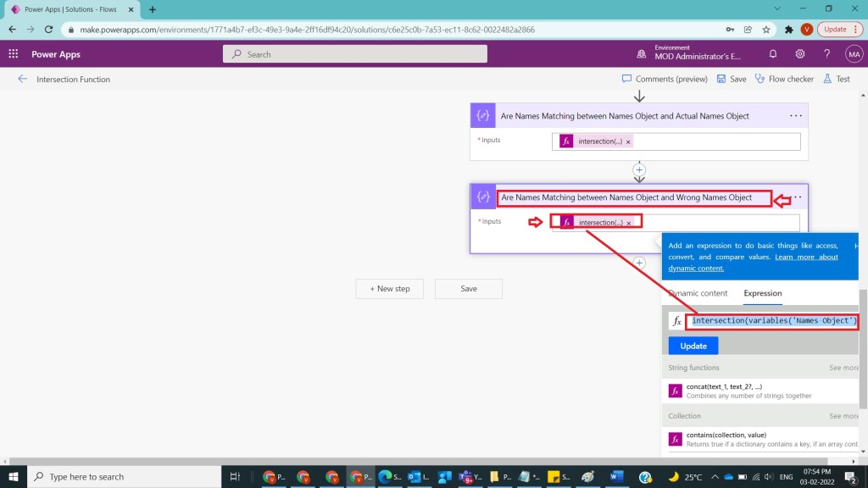Screen dimensions: 868x488
Task: Open Comments (preview) panel
Action: [665, 79]
